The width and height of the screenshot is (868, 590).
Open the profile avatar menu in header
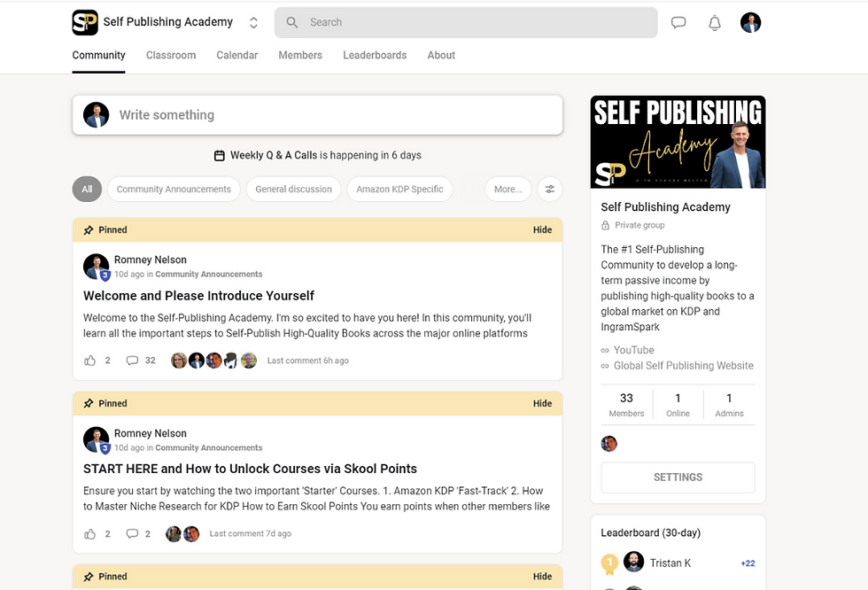click(x=750, y=23)
